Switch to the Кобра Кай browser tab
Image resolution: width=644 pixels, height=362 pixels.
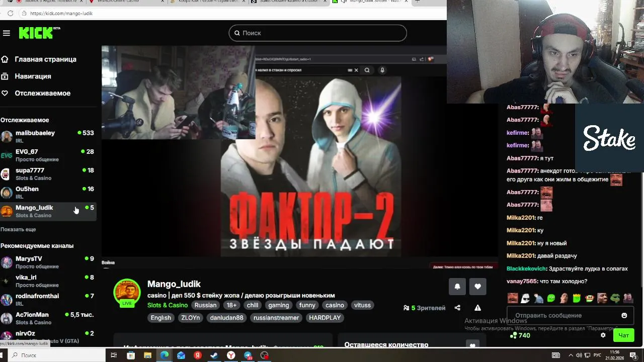(x=208, y=1)
